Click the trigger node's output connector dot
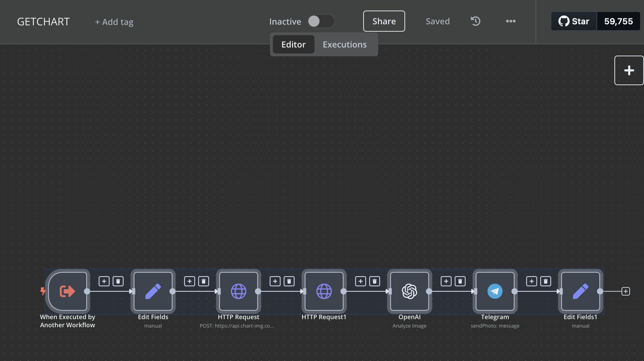Viewport: 644px width, 361px height. tap(87, 291)
